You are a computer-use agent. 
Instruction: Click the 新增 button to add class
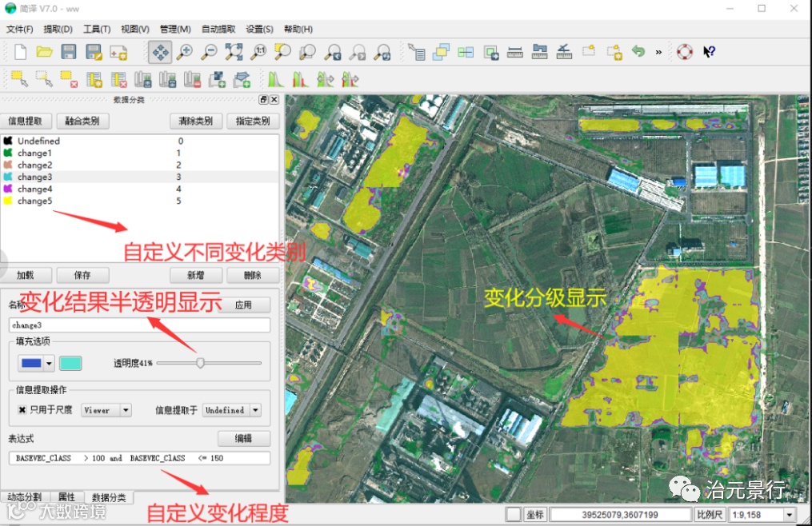tap(196, 275)
